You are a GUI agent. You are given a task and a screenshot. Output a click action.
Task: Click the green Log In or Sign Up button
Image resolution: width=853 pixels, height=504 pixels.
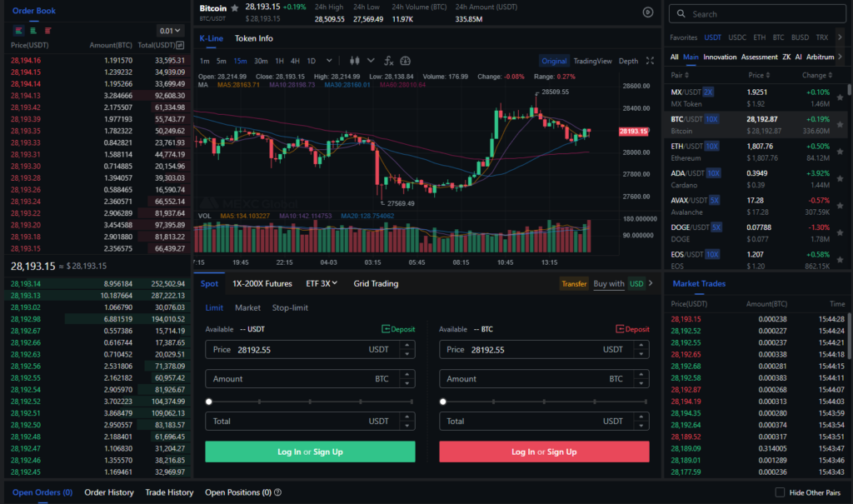pyautogui.click(x=310, y=452)
